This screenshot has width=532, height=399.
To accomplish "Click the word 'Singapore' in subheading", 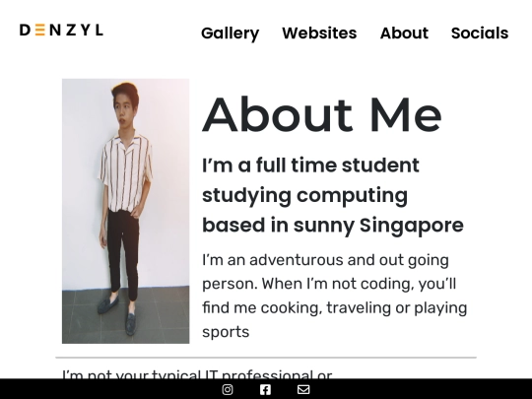I will (412, 226).
